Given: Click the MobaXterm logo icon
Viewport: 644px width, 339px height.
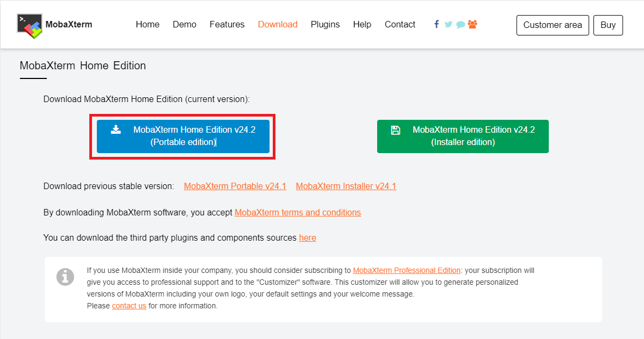Looking at the screenshot, I should click(x=30, y=26).
